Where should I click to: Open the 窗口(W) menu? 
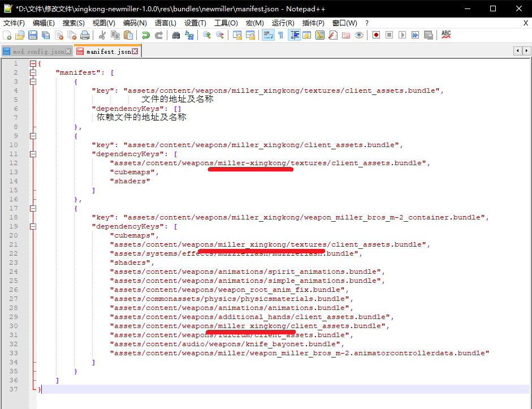[344, 23]
